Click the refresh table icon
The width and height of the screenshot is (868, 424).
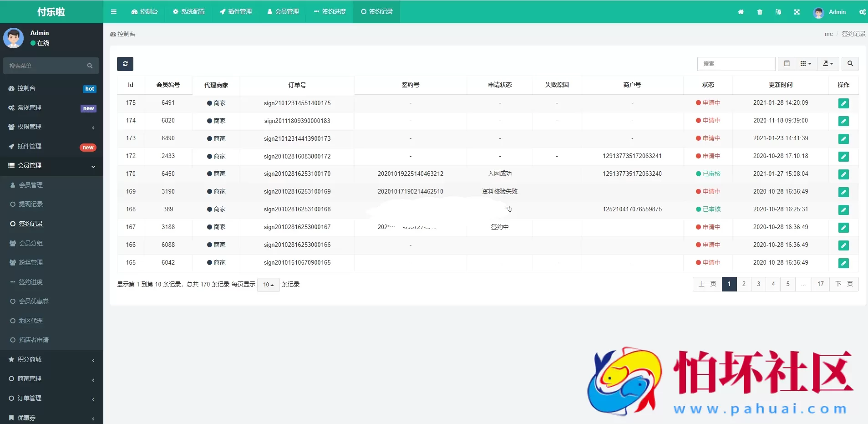(125, 64)
